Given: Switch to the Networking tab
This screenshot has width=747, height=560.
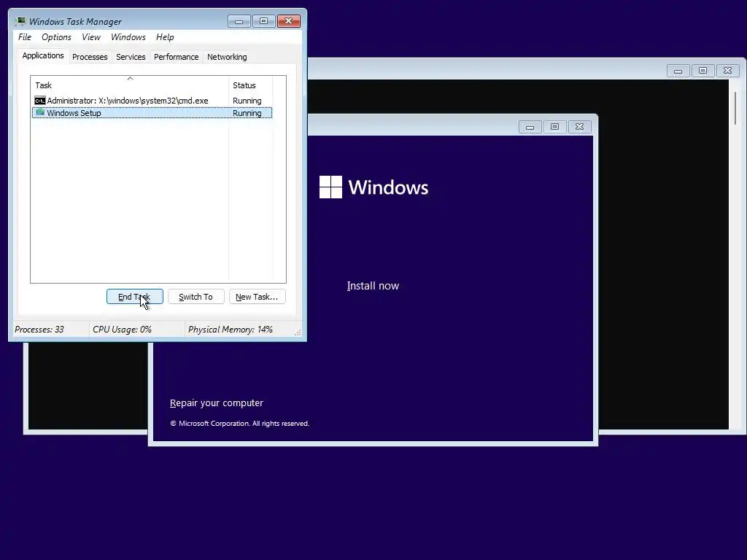Looking at the screenshot, I should click(x=227, y=57).
